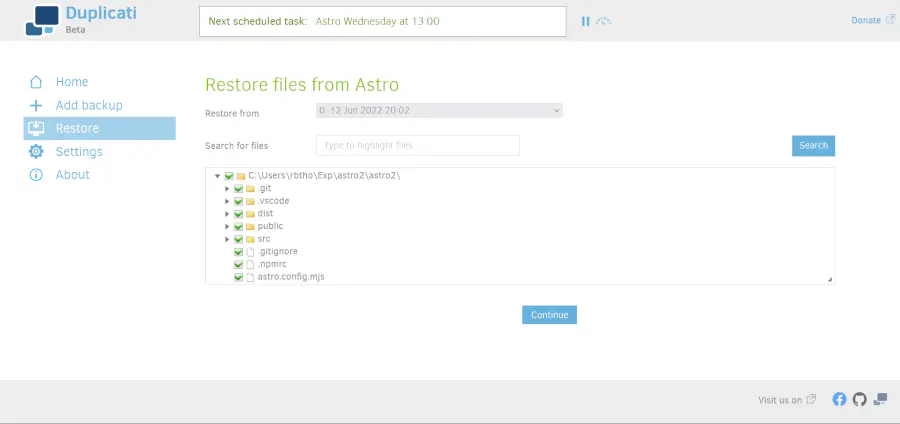
Task: Click the Visit us on link
Action: click(x=779, y=400)
